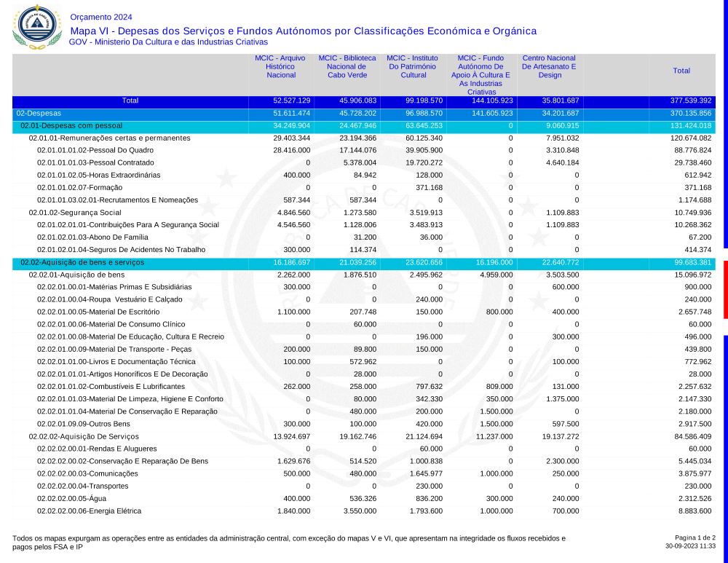Image resolution: width=728 pixels, height=563 pixels.
Task: Select the 'GOV - Ministerio Da Cultura' subtitle
Action: [x=168, y=42]
